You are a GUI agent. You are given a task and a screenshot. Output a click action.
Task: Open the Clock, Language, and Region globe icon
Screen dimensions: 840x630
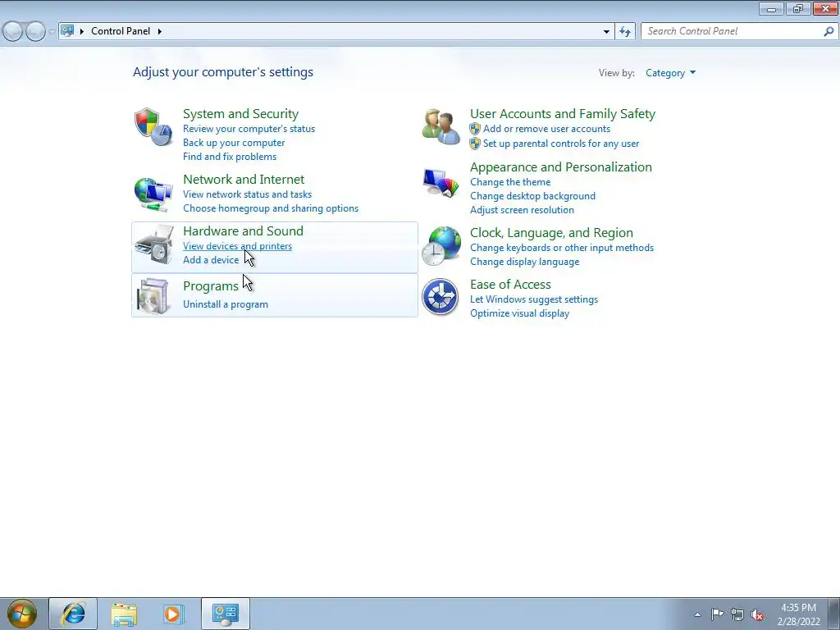(441, 246)
